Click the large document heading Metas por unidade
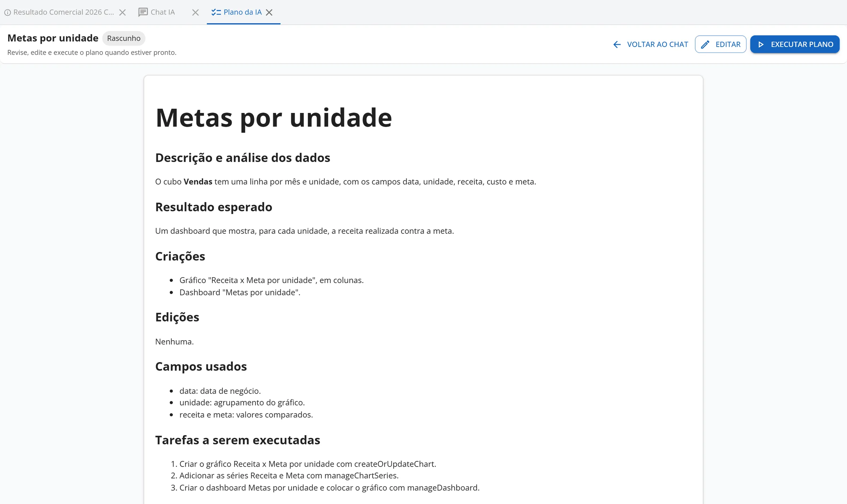847x504 pixels. (274, 118)
